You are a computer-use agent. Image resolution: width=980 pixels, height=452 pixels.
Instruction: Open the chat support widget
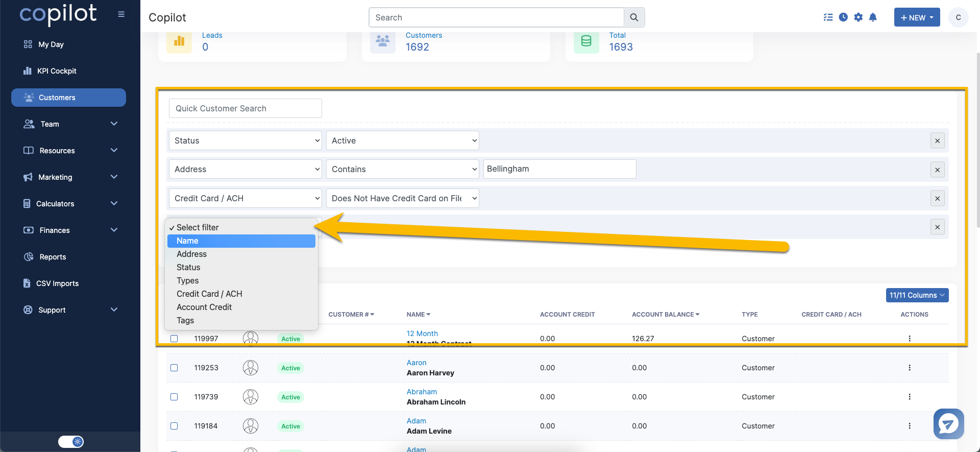click(x=948, y=424)
